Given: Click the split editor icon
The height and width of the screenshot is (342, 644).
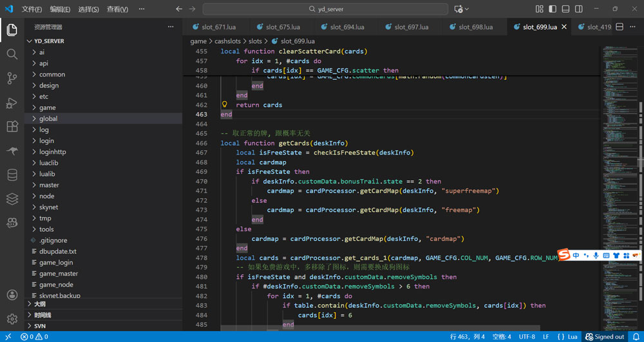Looking at the screenshot, I should pyautogui.click(x=620, y=27).
